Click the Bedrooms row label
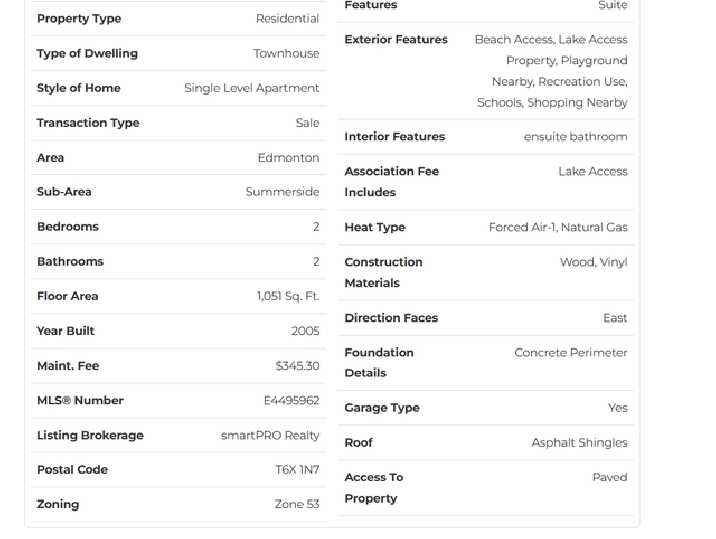This screenshot has width=716, height=539. (68, 227)
